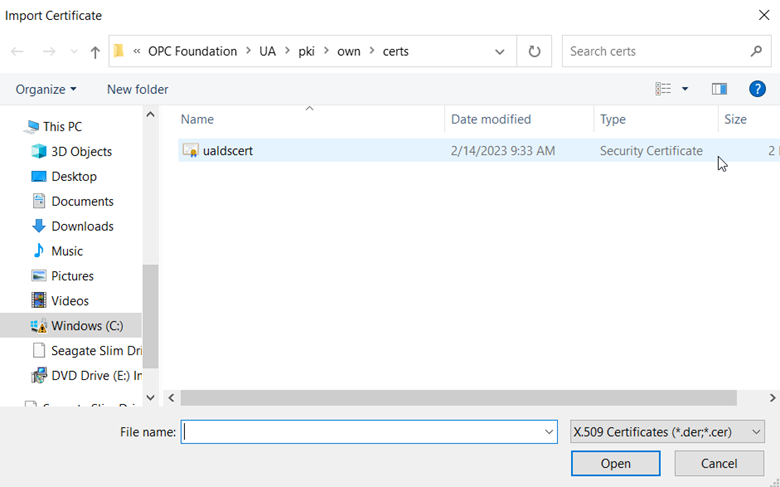Navigate to UA breadcrumb folder
780x487 pixels.
(267, 51)
